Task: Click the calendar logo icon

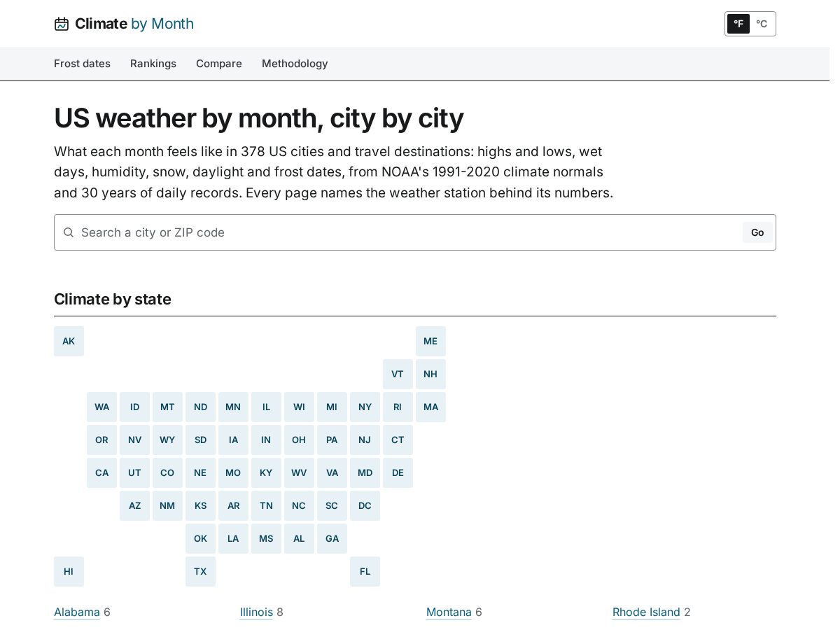Action: click(x=62, y=24)
